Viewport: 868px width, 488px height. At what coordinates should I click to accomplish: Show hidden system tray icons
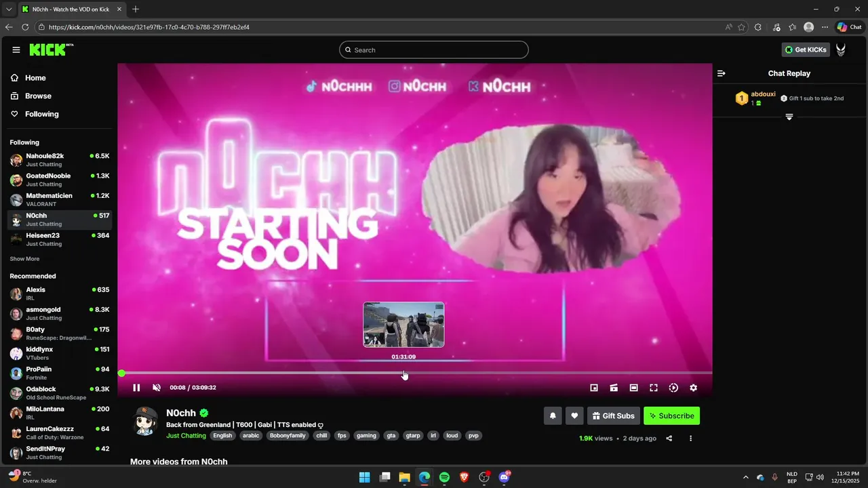coord(746,477)
